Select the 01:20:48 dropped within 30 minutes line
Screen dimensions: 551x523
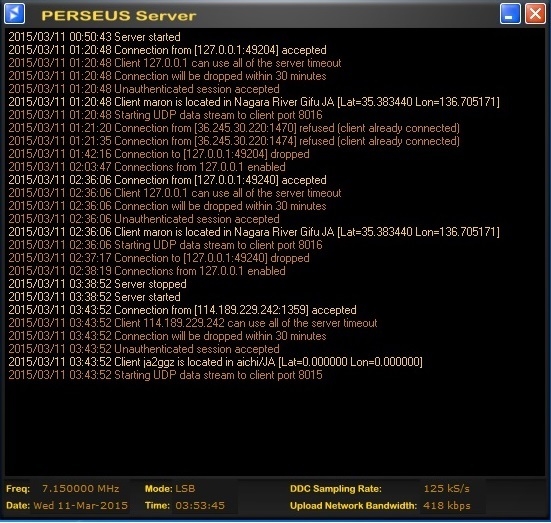tap(168, 76)
